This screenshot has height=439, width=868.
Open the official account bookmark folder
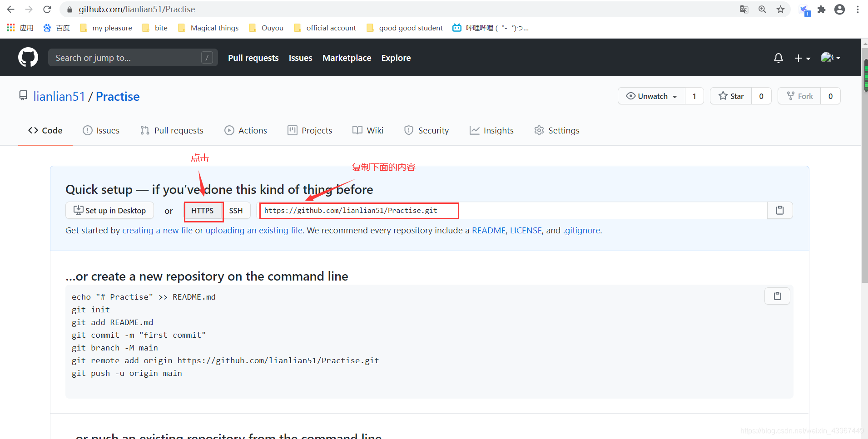[x=325, y=28]
